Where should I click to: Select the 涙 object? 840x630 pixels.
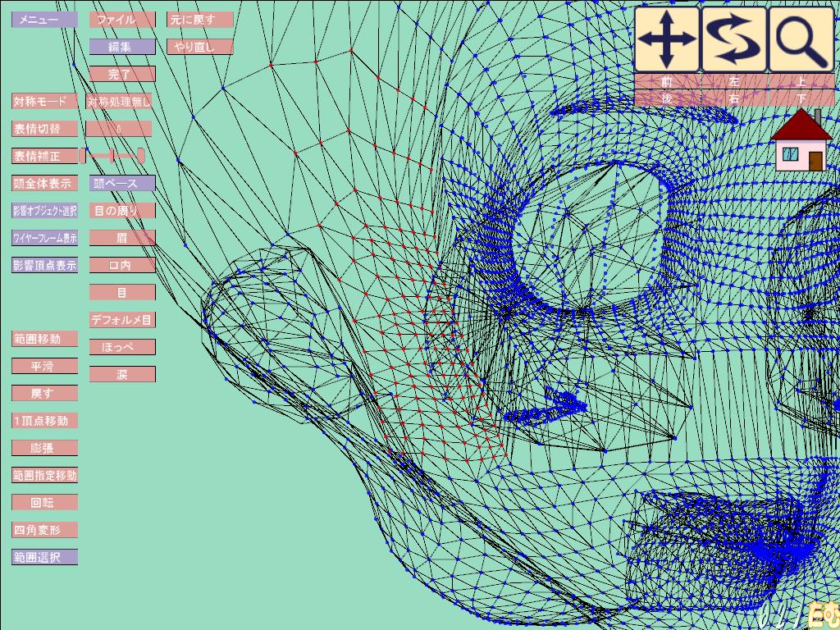click(122, 374)
